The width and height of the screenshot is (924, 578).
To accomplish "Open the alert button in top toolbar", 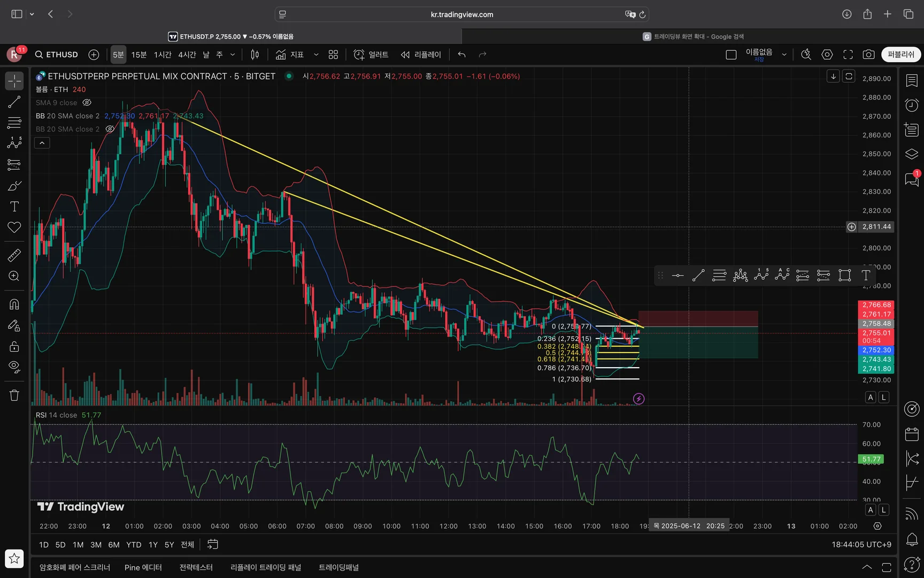I will (371, 55).
